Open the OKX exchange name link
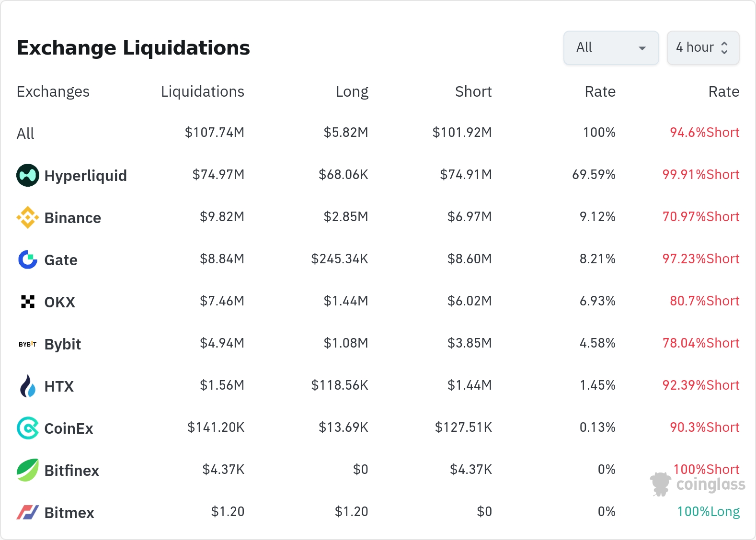The width and height of the screenshot is (756, 540). 59,302
